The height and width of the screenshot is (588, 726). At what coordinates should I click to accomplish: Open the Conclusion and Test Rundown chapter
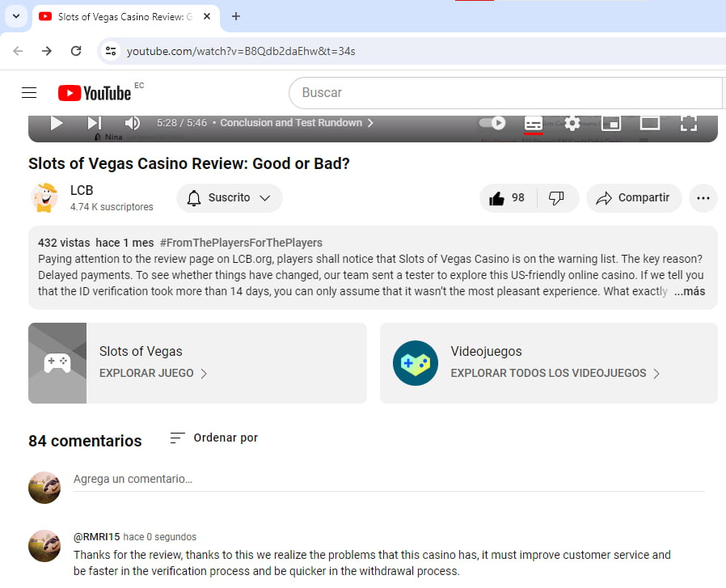point(297,123)
